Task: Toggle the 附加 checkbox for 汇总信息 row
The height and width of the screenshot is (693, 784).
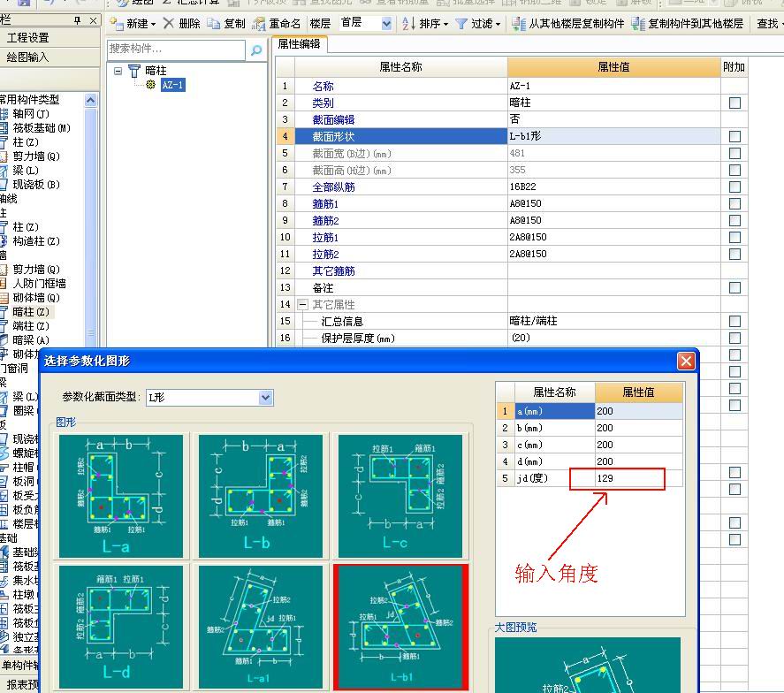Action: [735, 321]
